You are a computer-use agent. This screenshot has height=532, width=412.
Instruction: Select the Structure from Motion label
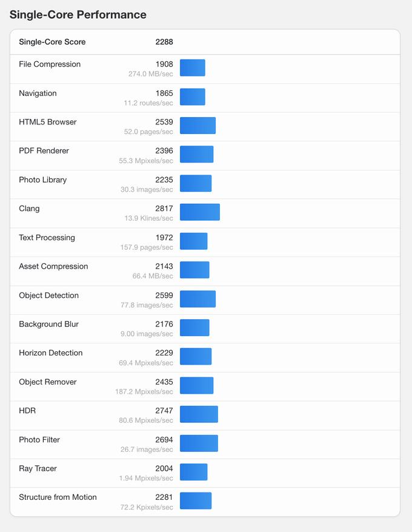point(58,497)
